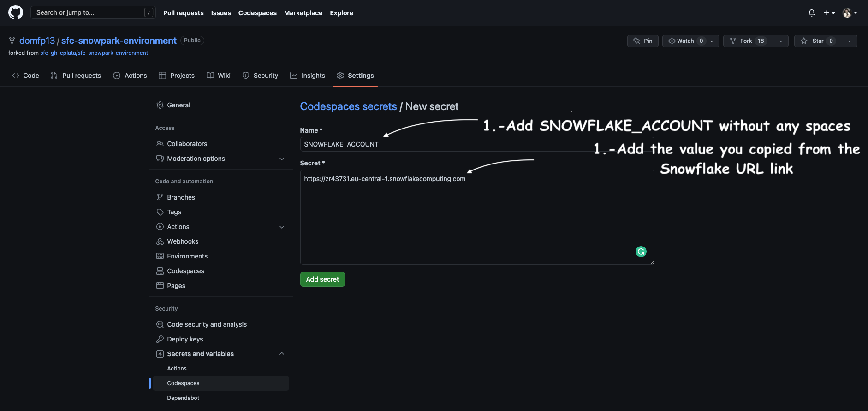Select the Settings tab
The image size is (868, 411).
click(x=356, y=76)
